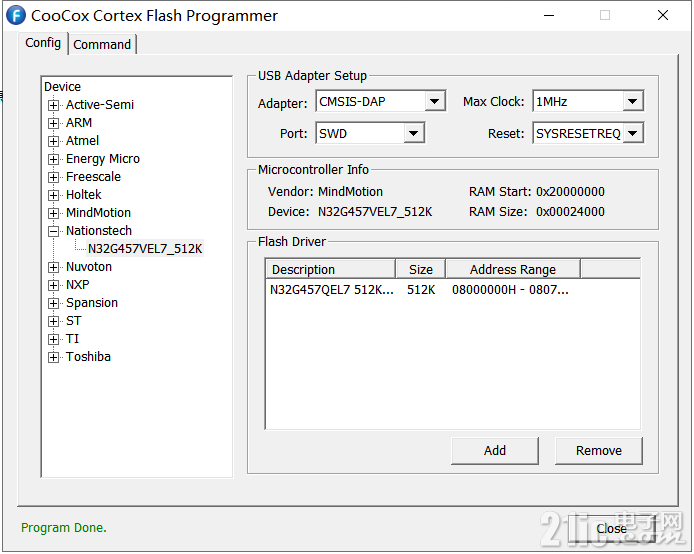The width and height of the screenshot is (694, 554).
Task: Click the 08000000H address range cell
Action: [510, 290]
